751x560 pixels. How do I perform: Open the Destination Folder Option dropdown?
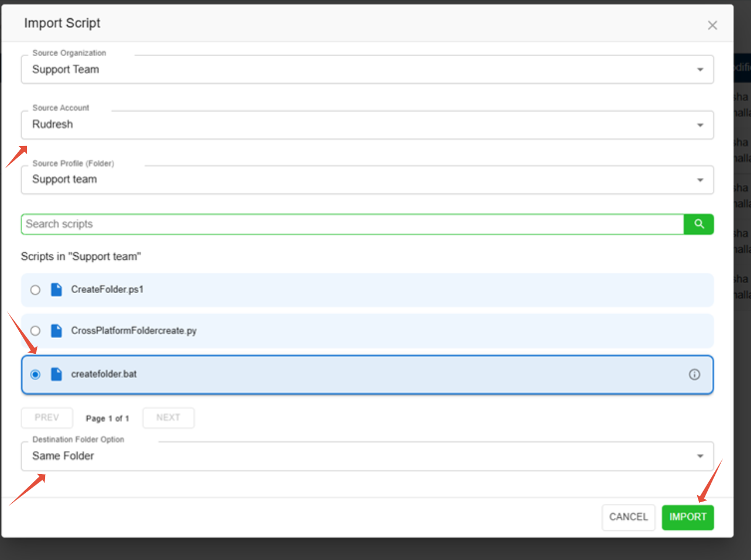coord(700,456)
